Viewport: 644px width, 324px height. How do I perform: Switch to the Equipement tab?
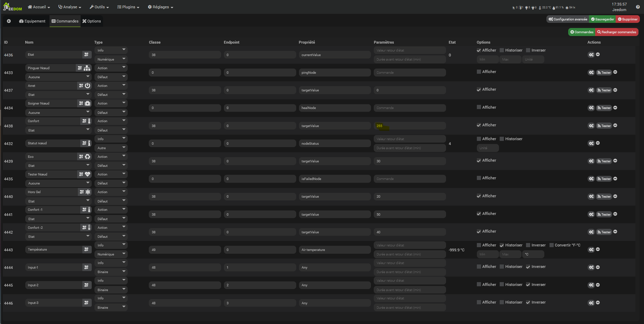click(x=32, y=21)
